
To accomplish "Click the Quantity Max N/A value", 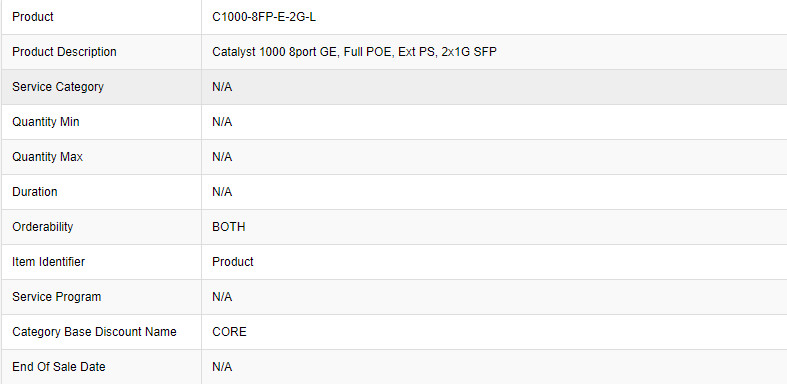I will 222,157.
